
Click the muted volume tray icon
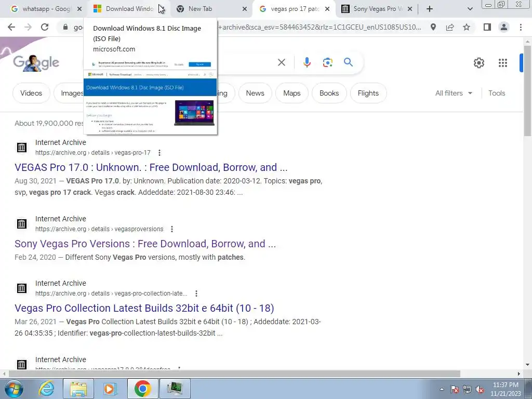tap(480, 390)
